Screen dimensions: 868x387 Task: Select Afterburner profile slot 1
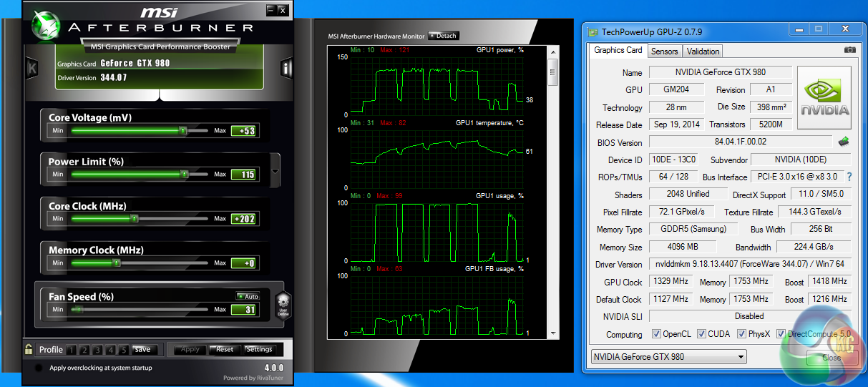click(x=72, y=350)
